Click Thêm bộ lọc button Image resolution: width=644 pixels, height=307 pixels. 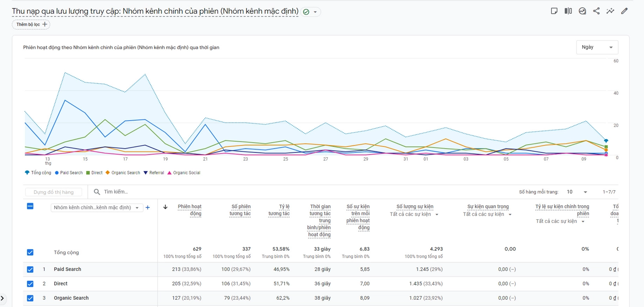click(x=31, y=24)
